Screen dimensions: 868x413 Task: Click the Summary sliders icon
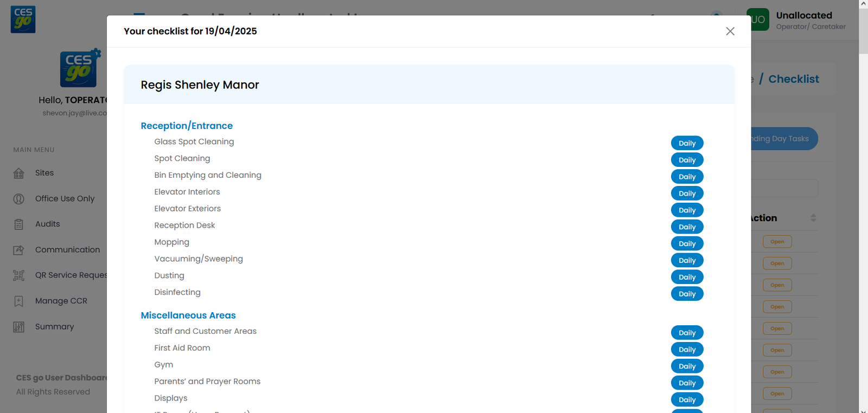[19, 327]
